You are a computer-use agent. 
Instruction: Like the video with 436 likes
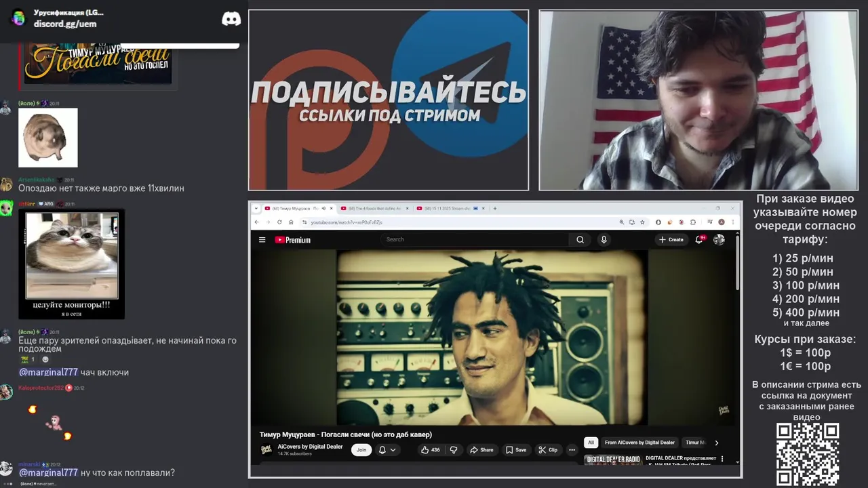pos(430,449)
